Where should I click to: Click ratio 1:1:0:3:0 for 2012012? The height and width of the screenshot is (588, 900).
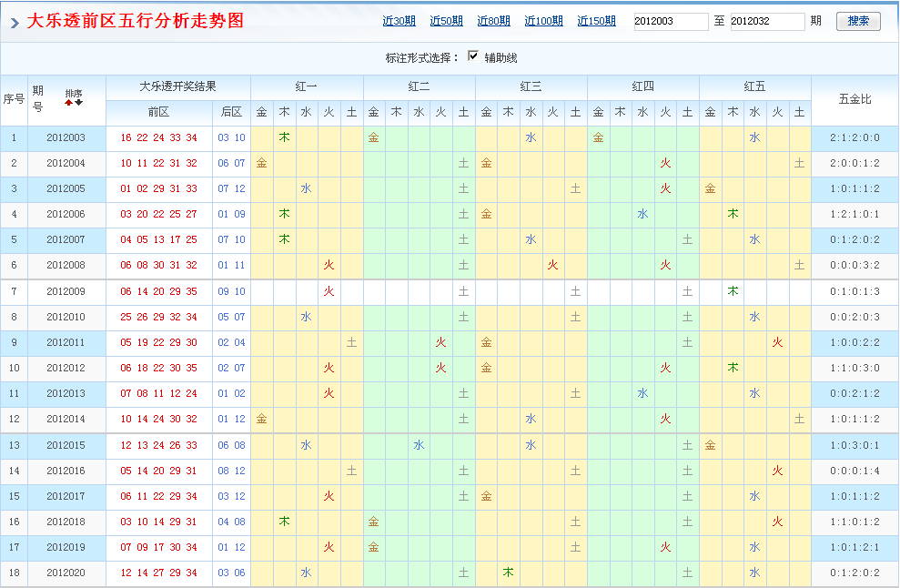tap(854, 368)
